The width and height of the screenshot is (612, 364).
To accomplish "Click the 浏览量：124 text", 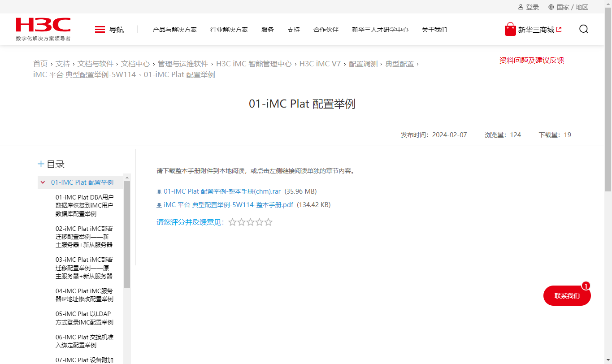I will pos(503,135).
